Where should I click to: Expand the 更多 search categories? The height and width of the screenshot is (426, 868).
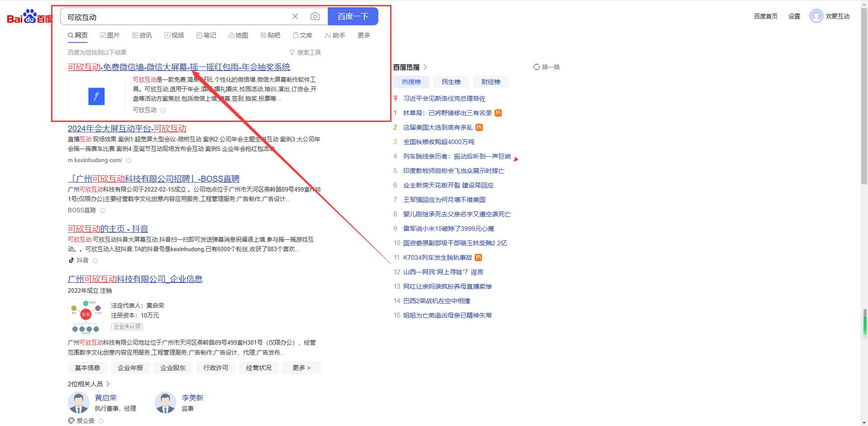pyautogui.click(x=364, y=35)
